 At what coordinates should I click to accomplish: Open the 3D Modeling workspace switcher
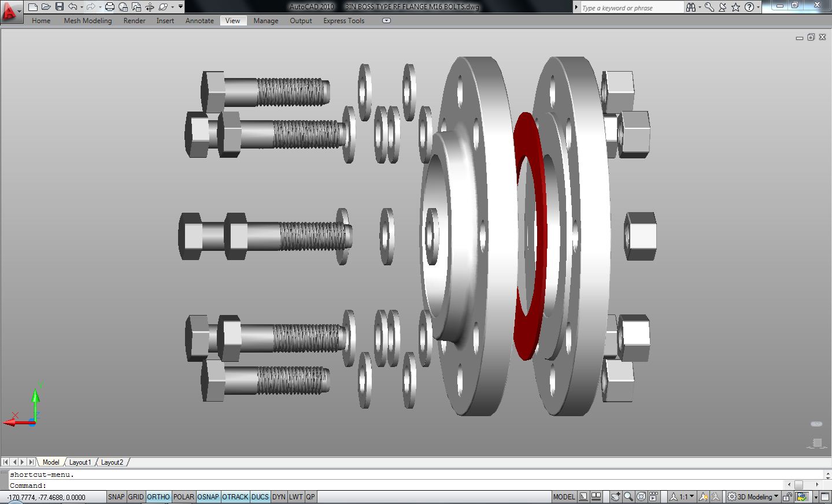point(753,496)
